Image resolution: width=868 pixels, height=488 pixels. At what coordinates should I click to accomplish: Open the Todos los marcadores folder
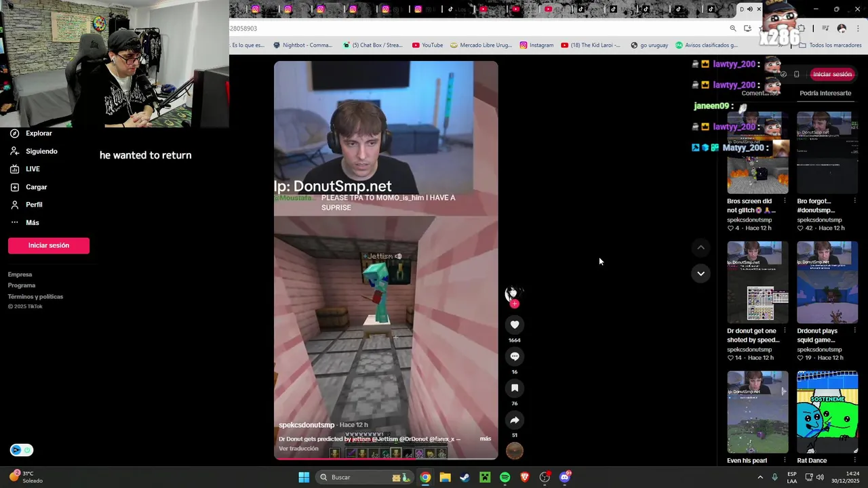(x=830, y=45)
